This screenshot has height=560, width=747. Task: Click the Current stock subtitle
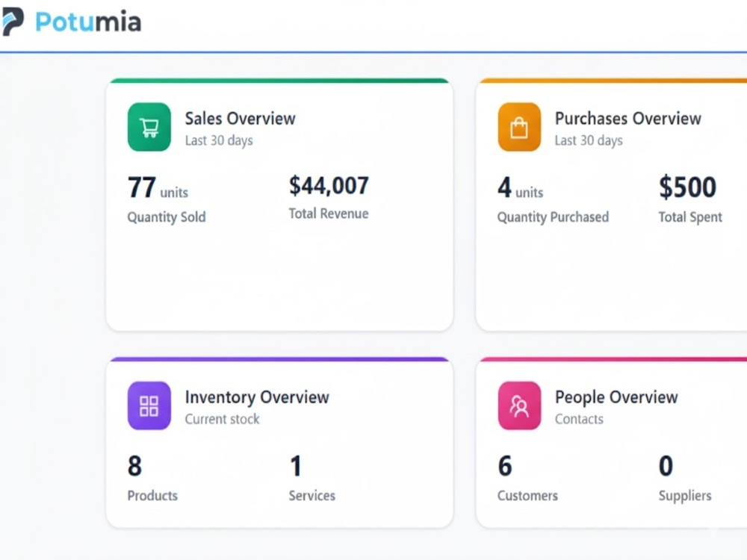[222, 419]
